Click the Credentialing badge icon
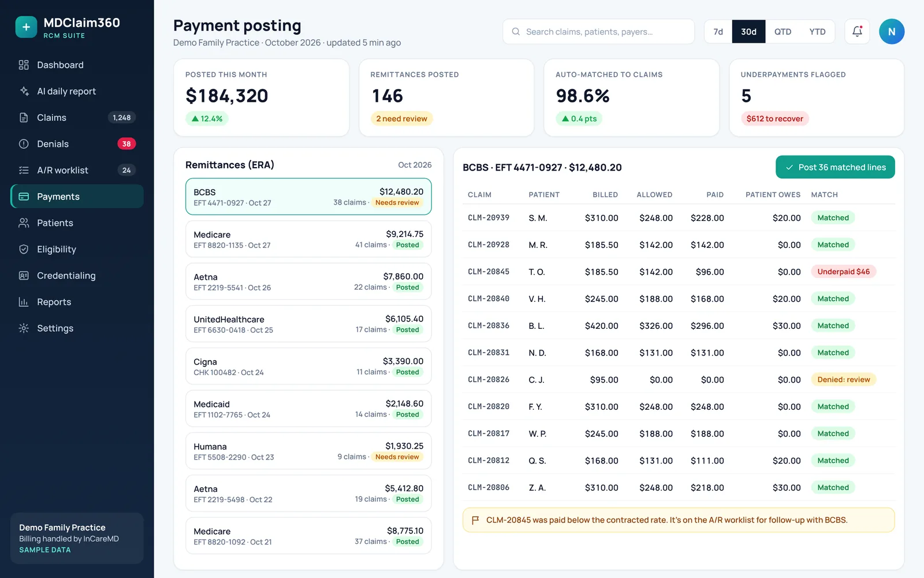The width and height of the screenshot is (924, 578). point(24,276)
